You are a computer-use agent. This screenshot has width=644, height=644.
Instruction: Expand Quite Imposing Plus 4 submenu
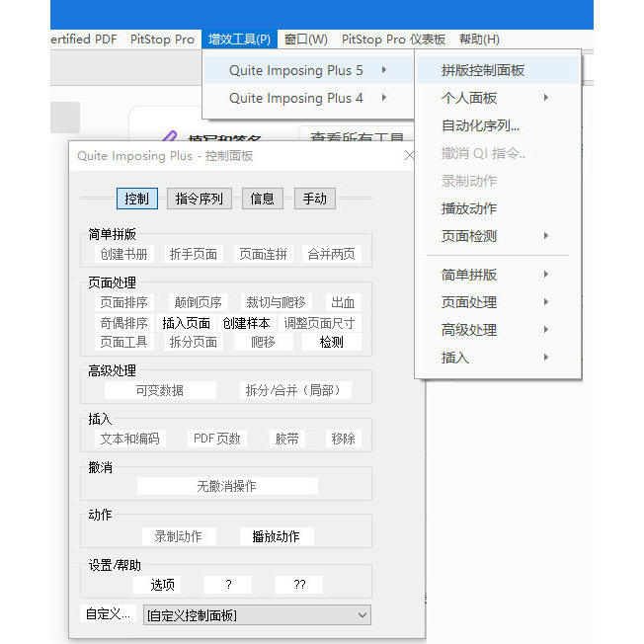tap(308, 98)
